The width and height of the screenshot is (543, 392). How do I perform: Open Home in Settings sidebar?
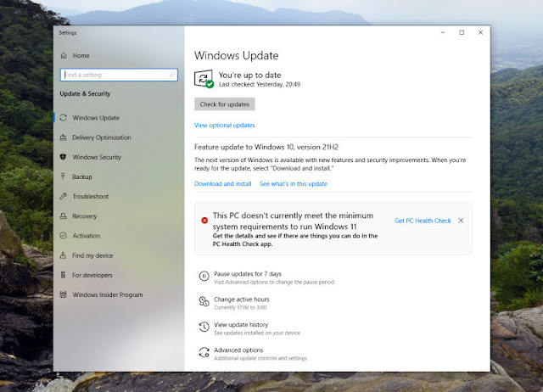pyautogui.click(x=81, y=55)
